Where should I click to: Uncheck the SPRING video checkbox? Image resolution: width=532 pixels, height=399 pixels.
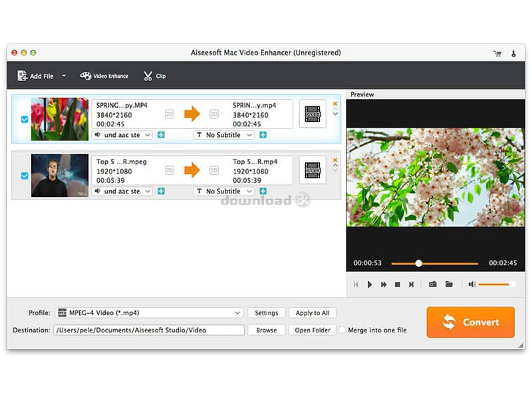[x=25, y=120]
